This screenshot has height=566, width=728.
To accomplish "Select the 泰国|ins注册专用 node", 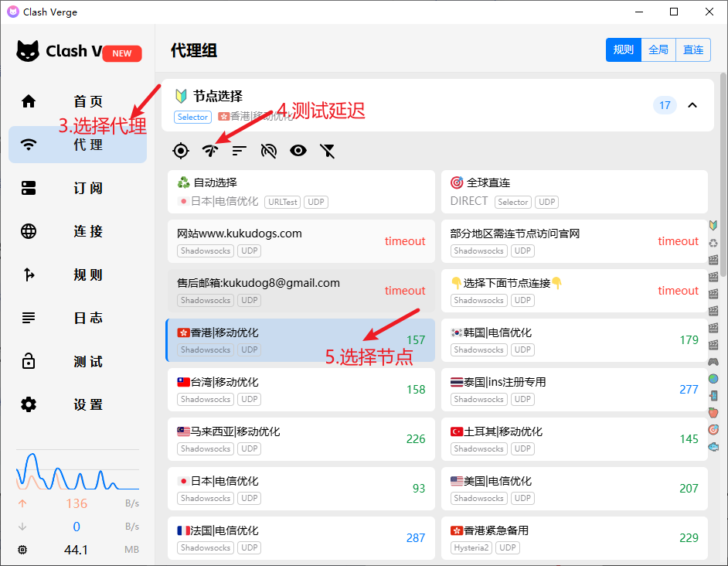I will coord(574,390).
